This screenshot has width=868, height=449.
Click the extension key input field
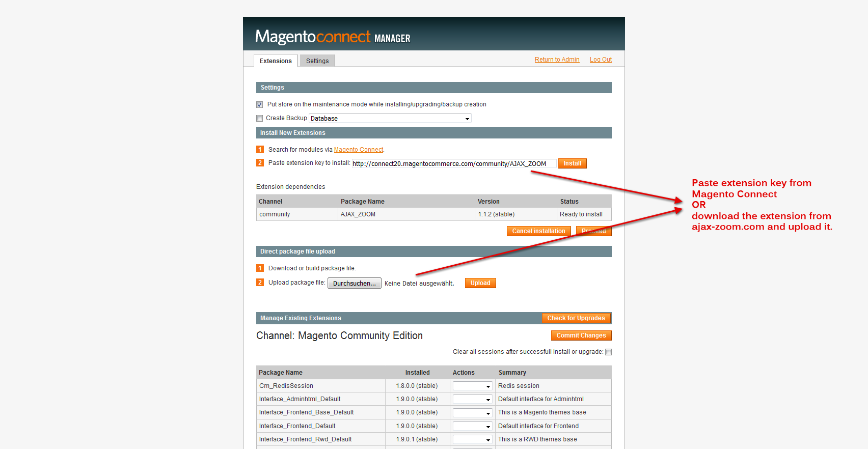coord(453,163)
